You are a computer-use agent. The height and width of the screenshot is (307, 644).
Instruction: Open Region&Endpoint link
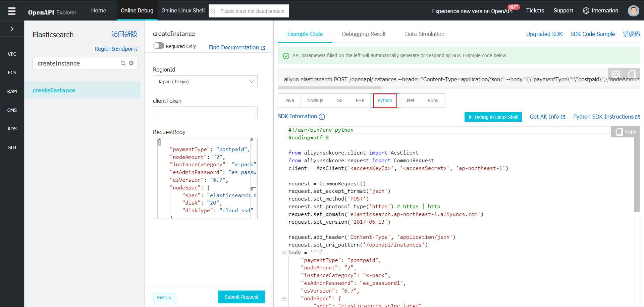point(116,49)
